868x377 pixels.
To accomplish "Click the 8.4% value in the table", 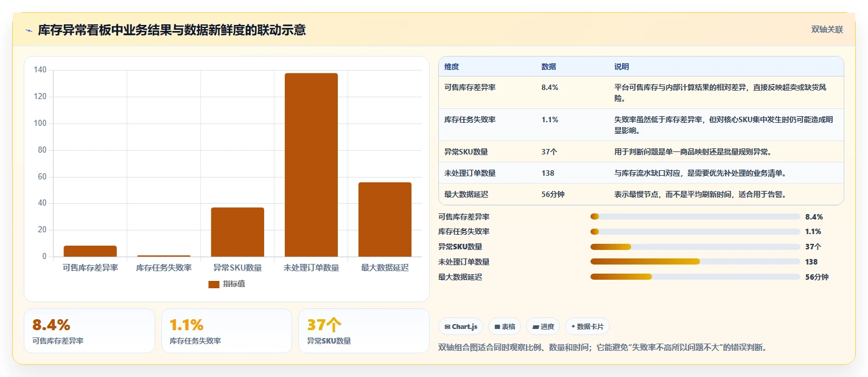I will click(x=550, y=88).
